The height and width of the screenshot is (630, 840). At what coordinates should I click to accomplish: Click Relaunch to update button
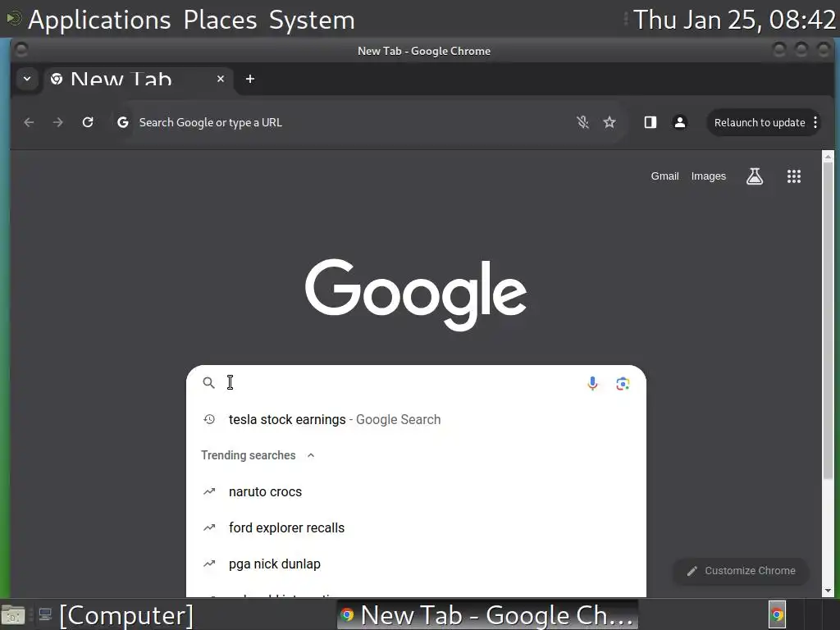pos(760,123)
